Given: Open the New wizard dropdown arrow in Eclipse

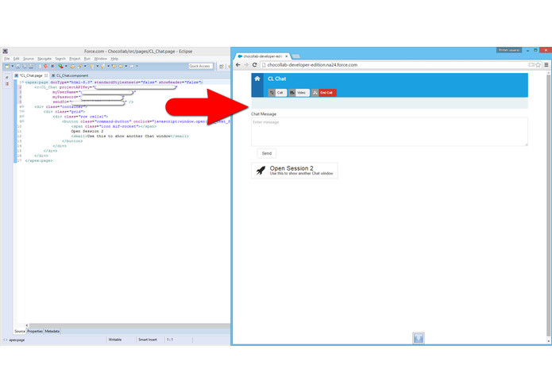Looking at the screenshot, I should (13, 66).
